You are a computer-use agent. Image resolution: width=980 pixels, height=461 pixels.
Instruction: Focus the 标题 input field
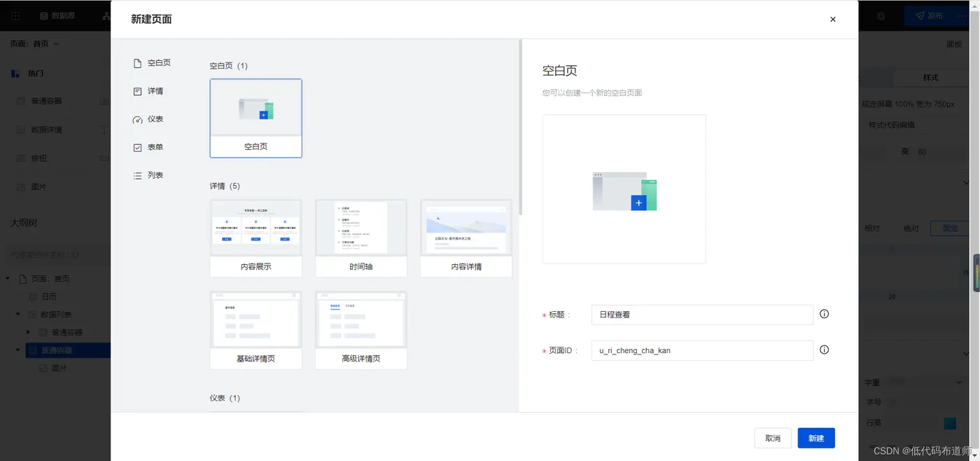702,315
